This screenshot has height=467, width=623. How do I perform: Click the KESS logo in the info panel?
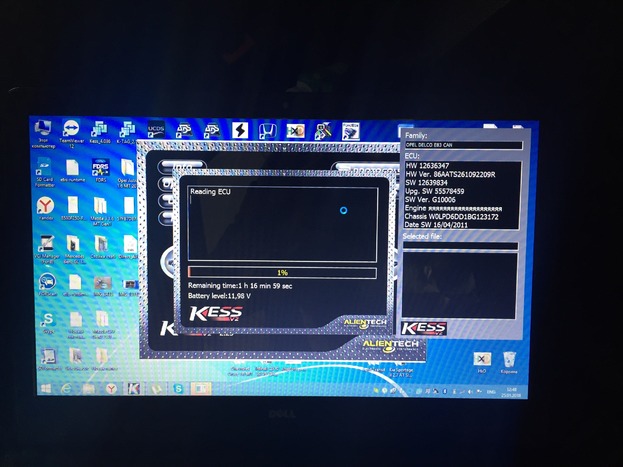click(424, 328)
